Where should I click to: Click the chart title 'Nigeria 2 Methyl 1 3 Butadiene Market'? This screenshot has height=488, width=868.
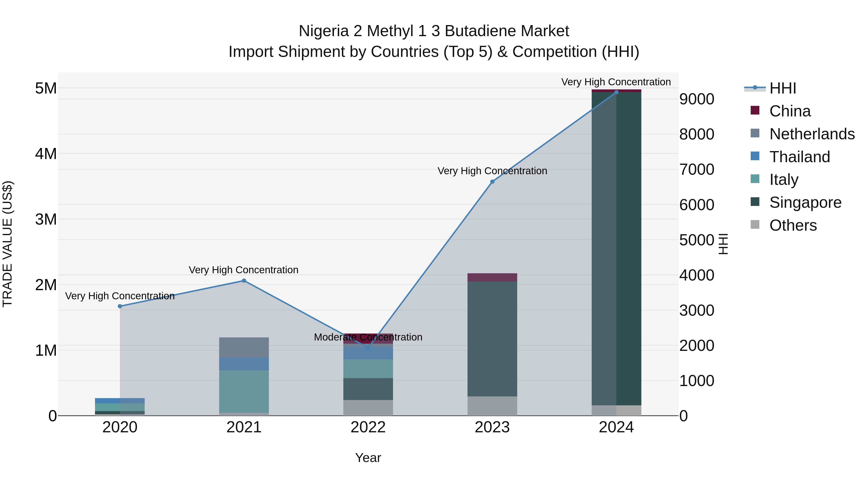click(434, 31)
